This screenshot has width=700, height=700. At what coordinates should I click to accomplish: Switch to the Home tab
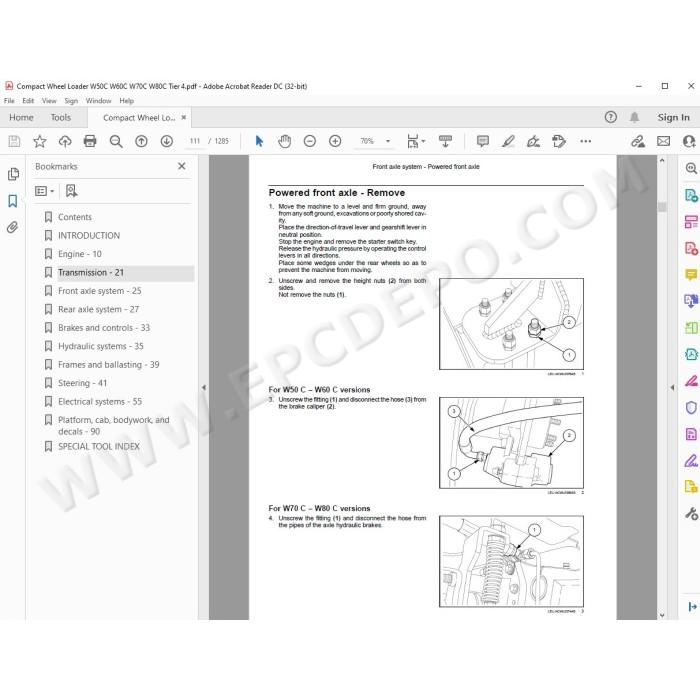tap(21, 117)
